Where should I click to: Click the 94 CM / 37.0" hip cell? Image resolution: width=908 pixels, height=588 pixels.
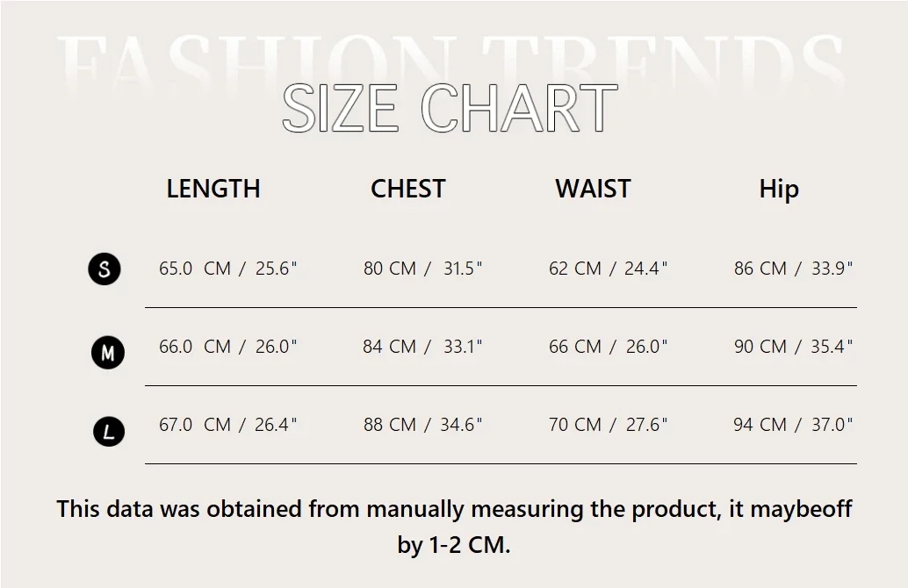click(794, 425)
